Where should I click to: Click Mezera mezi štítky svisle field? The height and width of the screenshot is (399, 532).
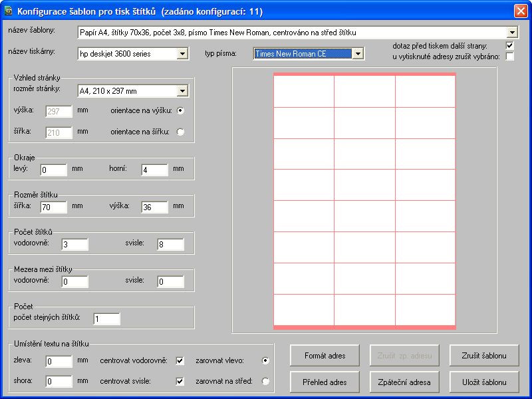coord(171,281)
